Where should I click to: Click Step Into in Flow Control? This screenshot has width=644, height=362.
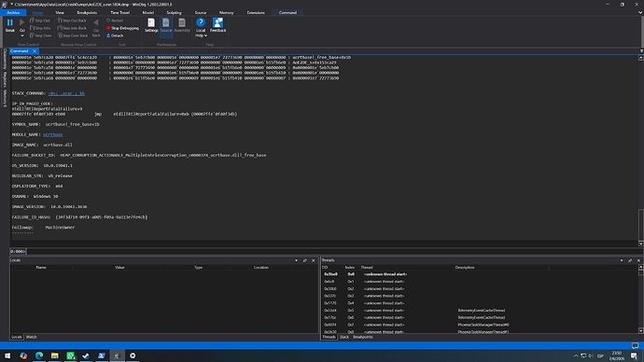40,28
